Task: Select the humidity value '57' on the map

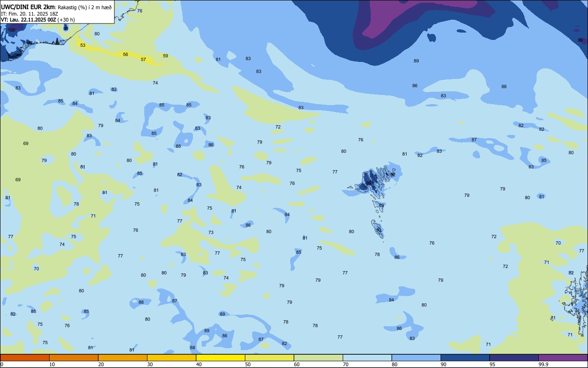Action: (143, 59)
